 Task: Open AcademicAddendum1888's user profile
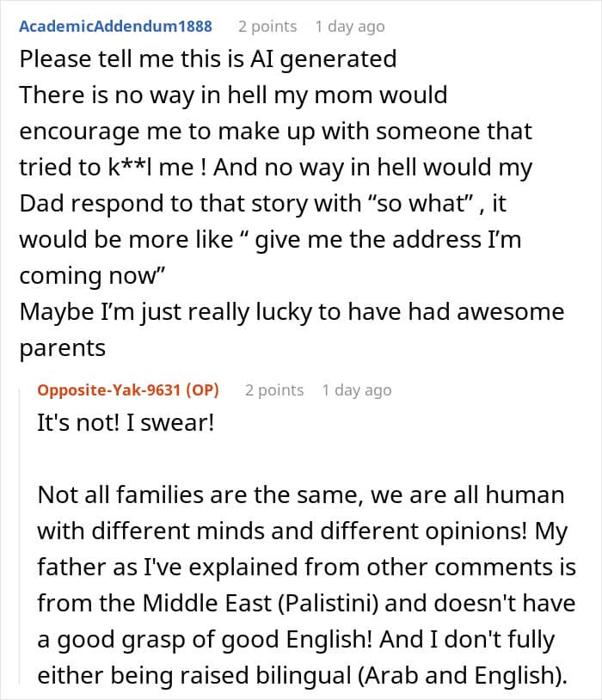click(x=115, y=27)
